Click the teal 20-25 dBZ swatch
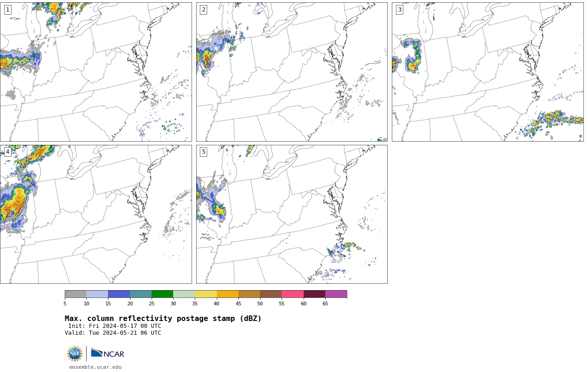Viewport: 588px width, 372px height. point(141,294)
